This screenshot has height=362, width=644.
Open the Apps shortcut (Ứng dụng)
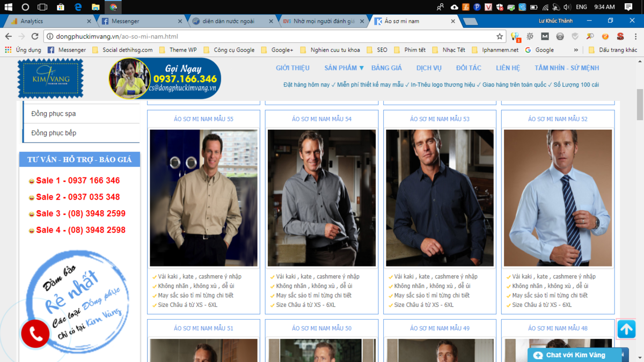point(23,50)
